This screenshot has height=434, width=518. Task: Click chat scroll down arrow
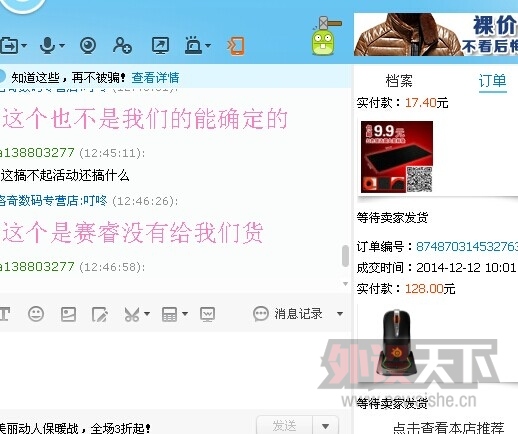pyautogui.click(x=345, y=284)
